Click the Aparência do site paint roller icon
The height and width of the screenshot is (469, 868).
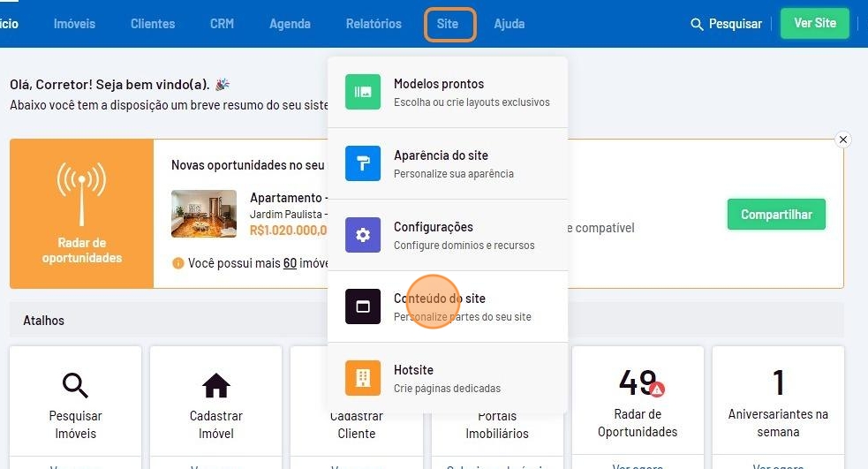pyautogui.click(x=362, y=163)
